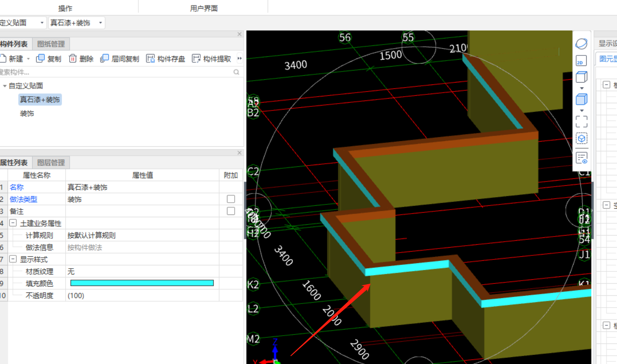Viewport: 617px width, 364px height.
Task: Click the 不透明度 value (100)
Action: click(142, 295)
